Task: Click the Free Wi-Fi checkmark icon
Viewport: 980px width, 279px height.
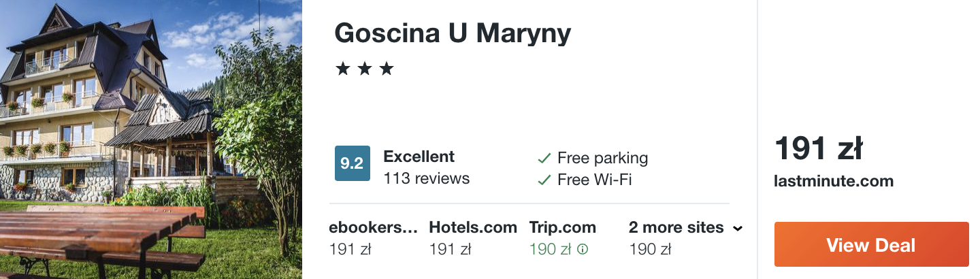Action: [x=544, y=180]
